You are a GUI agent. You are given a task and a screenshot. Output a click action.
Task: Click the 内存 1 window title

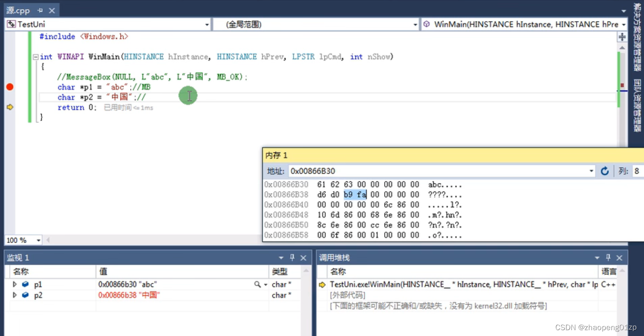277,155
